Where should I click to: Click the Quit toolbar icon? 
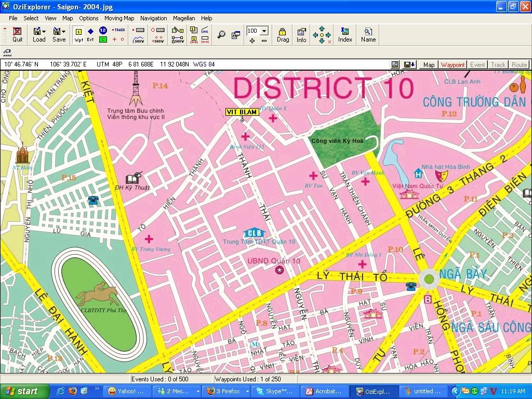[17, 35]
